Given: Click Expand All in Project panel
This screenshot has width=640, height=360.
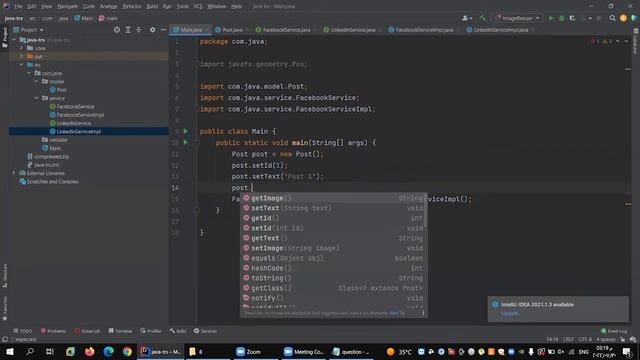Looking at the screenshot, I should pos(128,30).
